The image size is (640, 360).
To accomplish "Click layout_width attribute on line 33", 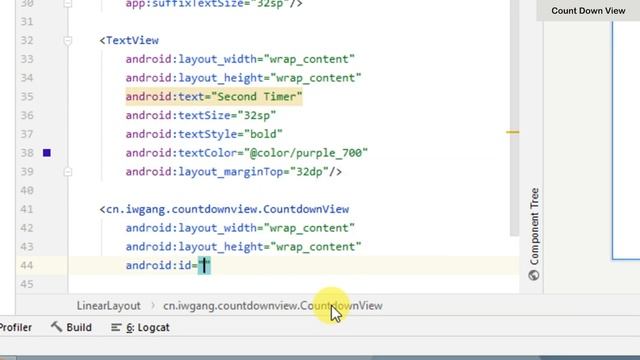I will click(240, 59).
